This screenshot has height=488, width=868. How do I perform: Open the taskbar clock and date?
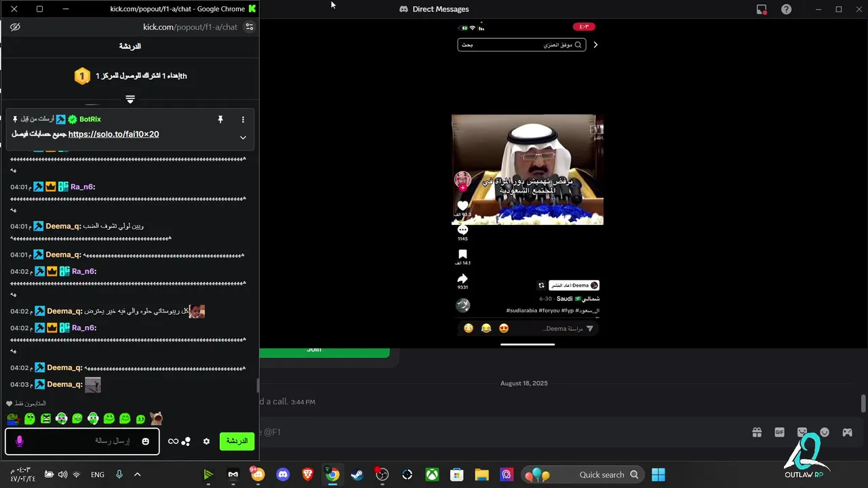pos(22,474)
